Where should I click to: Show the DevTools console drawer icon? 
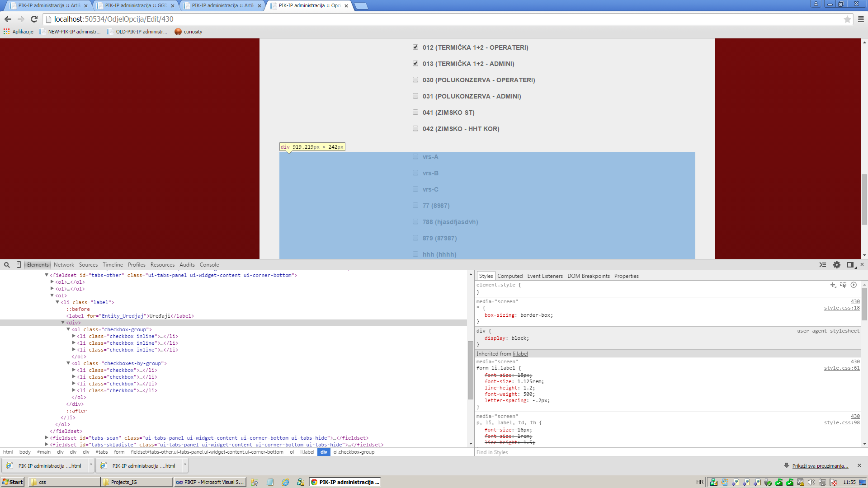pos(823,265)
